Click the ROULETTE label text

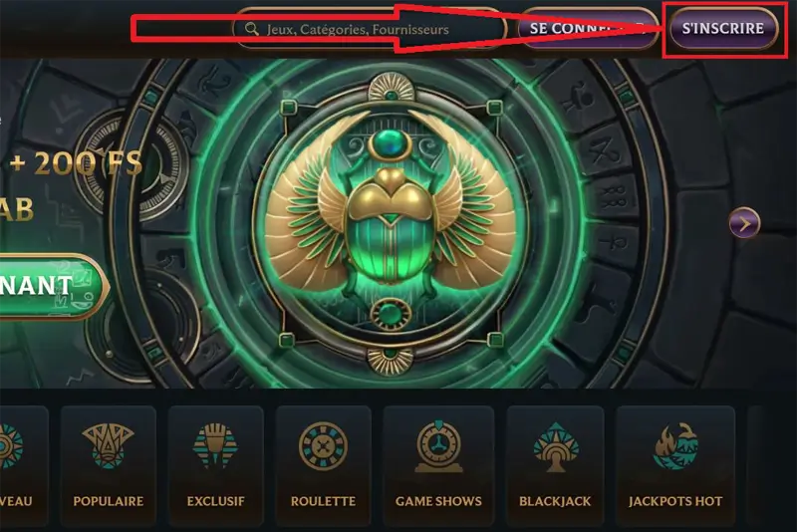[323, 501]
